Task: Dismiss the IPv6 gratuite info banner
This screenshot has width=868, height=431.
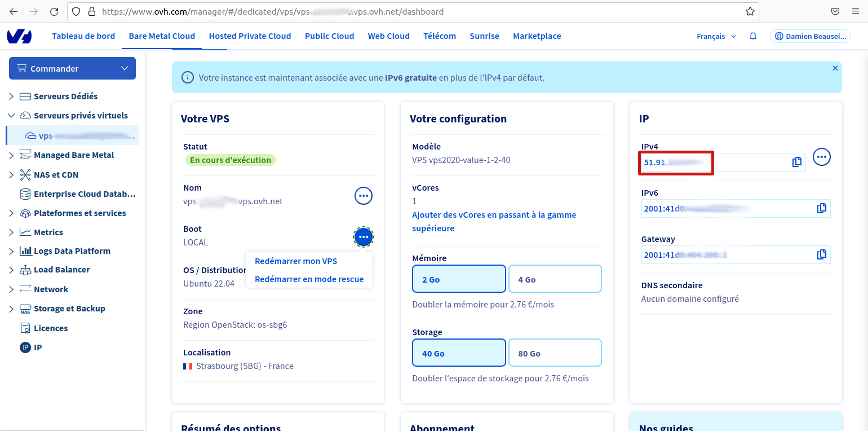Action: click(835, 68)
